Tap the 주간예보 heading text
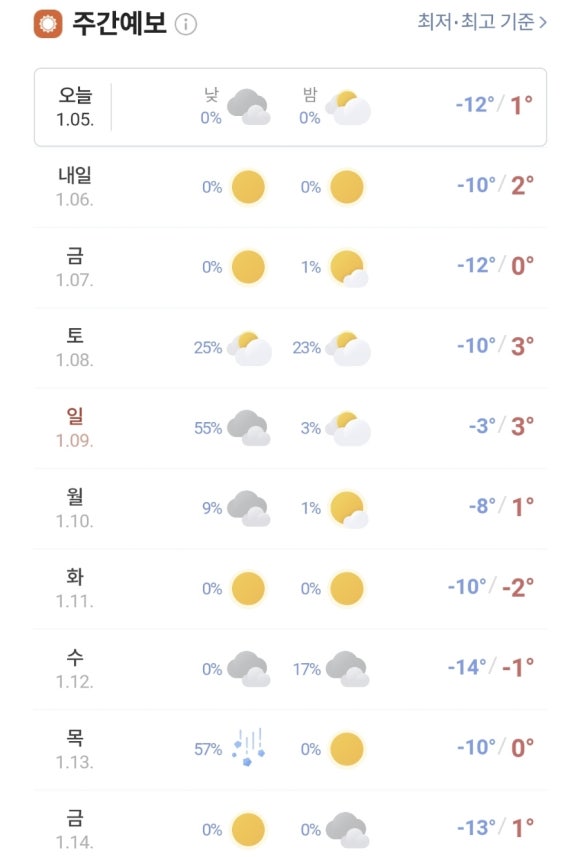The height and width of the screenshot is (857, 580). (120, 24)
